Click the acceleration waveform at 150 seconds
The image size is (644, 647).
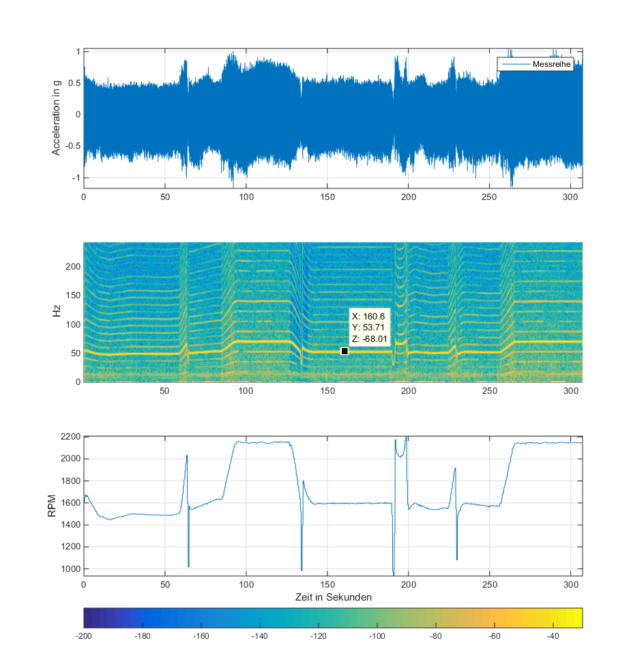(327, 115)
